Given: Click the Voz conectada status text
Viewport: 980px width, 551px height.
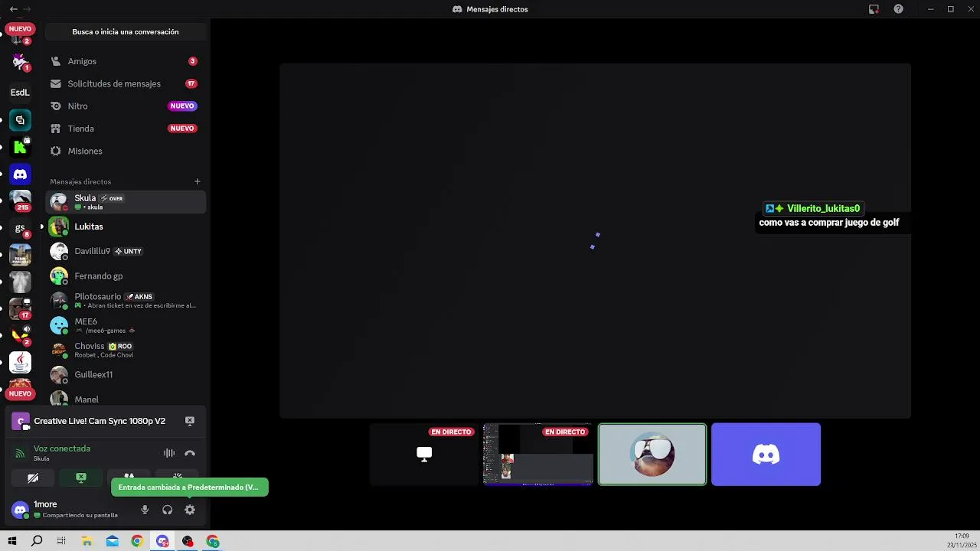Looking at the screenshot, I should point(62,448).
